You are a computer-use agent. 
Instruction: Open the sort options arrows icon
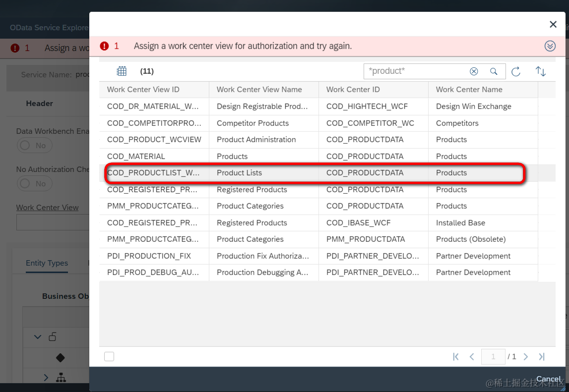[540, 71]
